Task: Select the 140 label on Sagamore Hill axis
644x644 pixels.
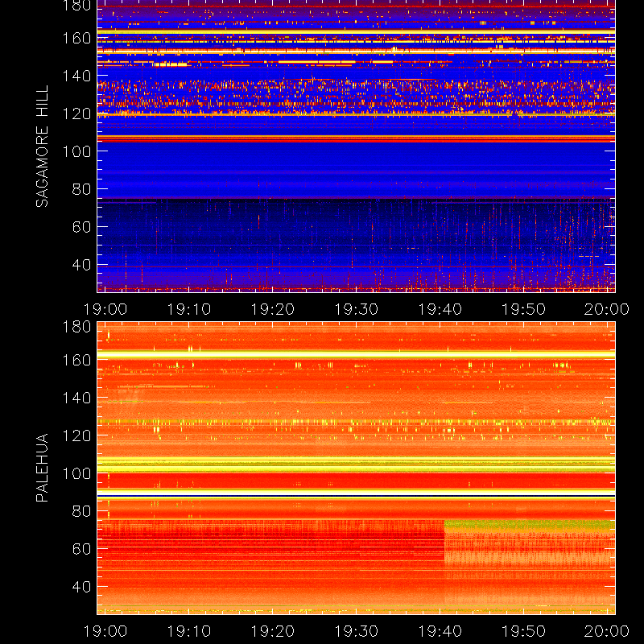Action: click(x=76, y=76)
